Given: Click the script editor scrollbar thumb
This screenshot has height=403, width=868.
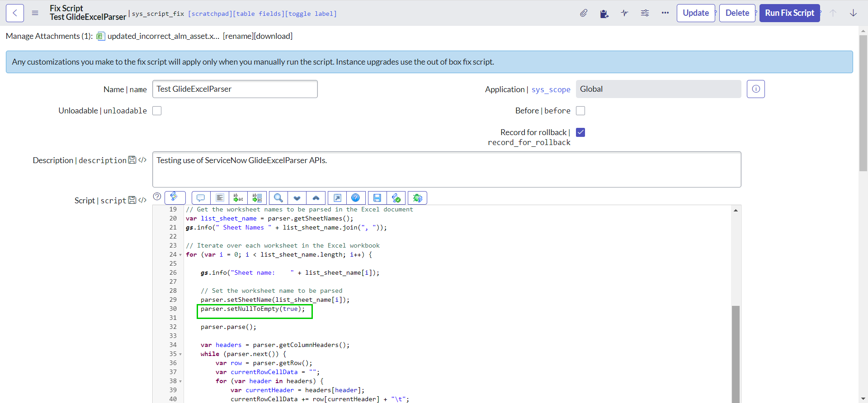Looking at the screenshot, I should pos(736,354).
